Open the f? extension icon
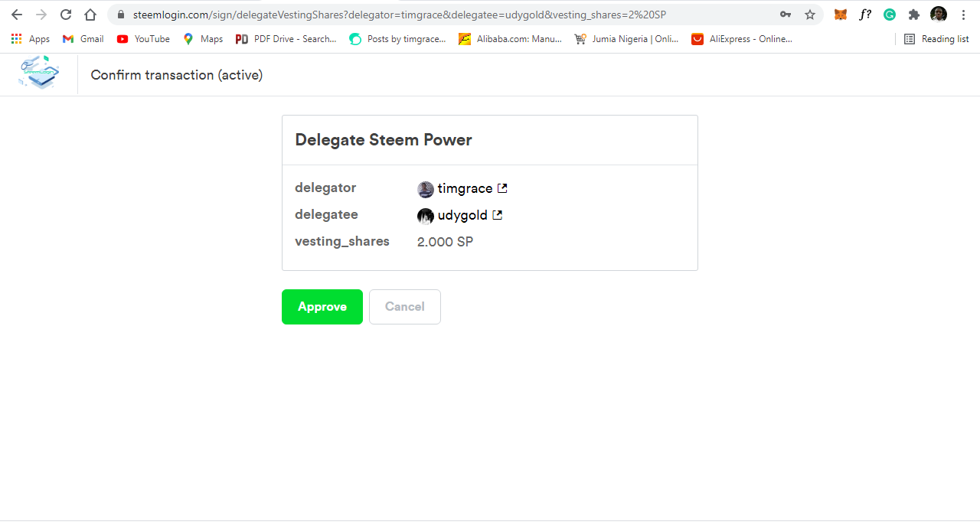The image size is (980, 525). (x=865, y=14)
